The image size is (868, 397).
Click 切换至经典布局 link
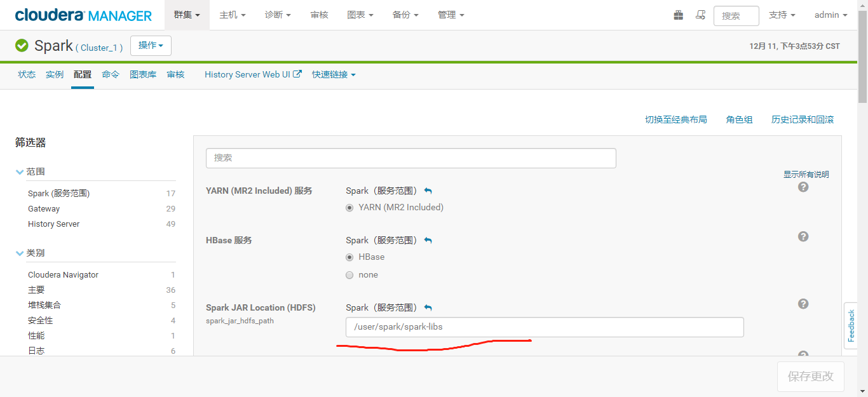(x=676, y=119)
